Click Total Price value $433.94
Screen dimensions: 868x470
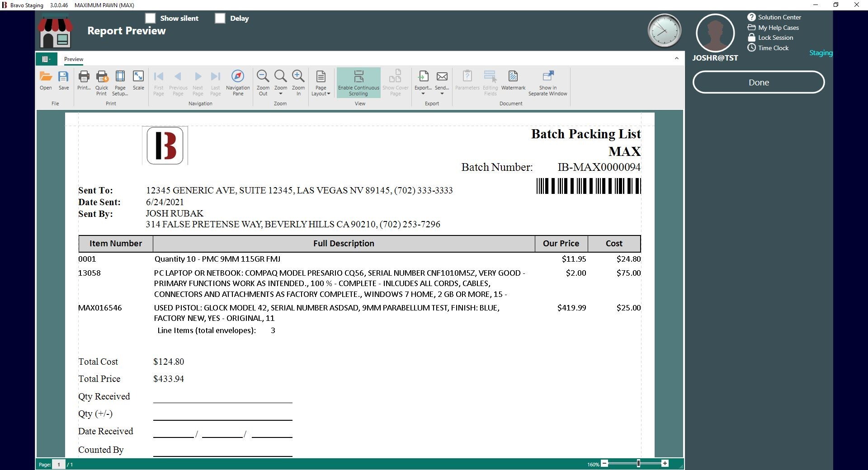169,379
